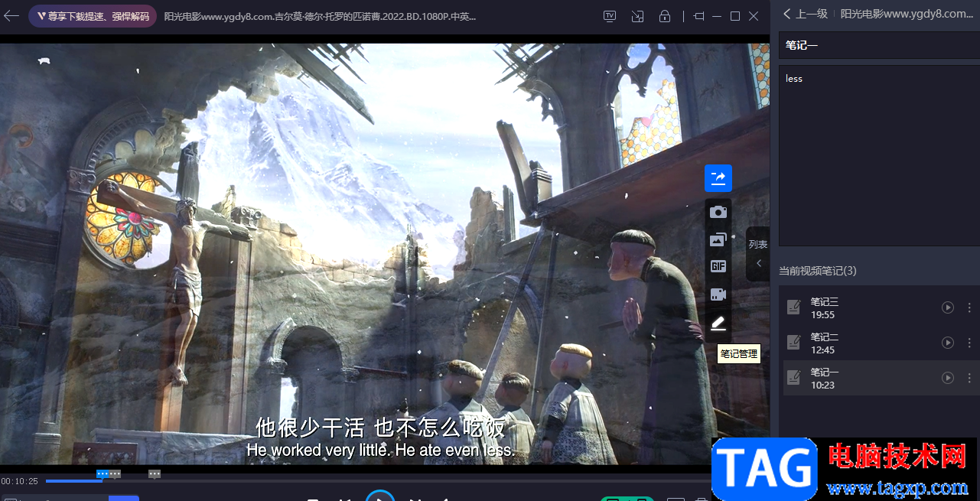The image size is (980, 501).
Task: Go back with the top-left arrow
Action: tap(11, 15)
